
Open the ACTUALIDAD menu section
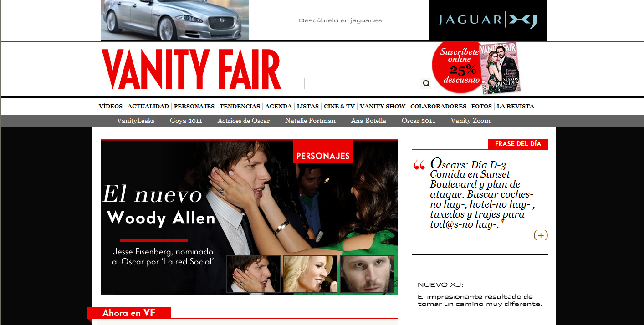[148, 106]
